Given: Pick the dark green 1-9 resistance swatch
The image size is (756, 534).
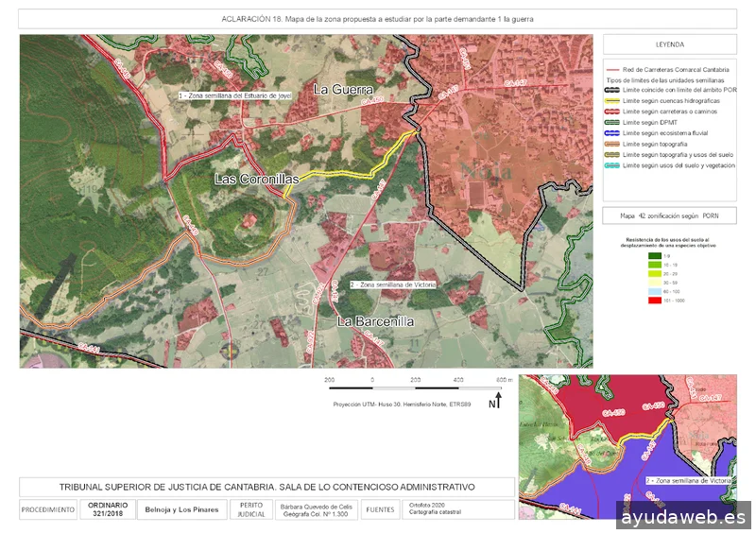Looking at the screenshot, I should (654, 256).
